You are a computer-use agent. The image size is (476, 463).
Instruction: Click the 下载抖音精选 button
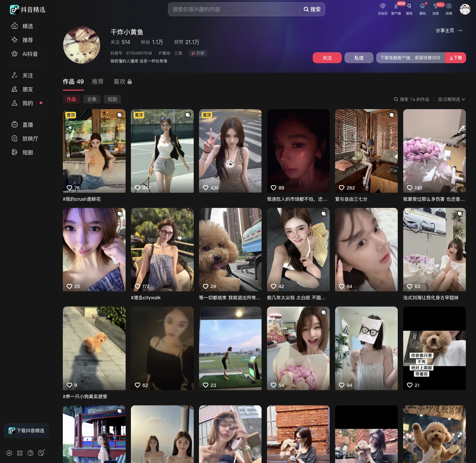[x=26, y=431]
